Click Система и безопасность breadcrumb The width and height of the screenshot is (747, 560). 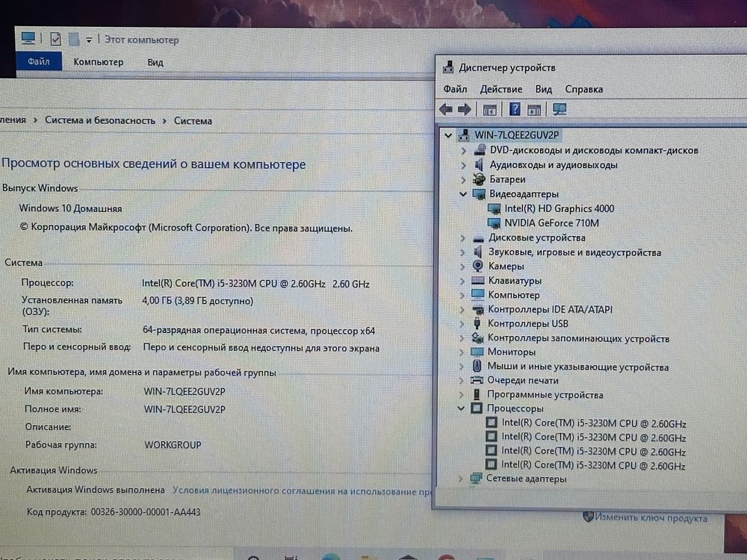(100, 120)
